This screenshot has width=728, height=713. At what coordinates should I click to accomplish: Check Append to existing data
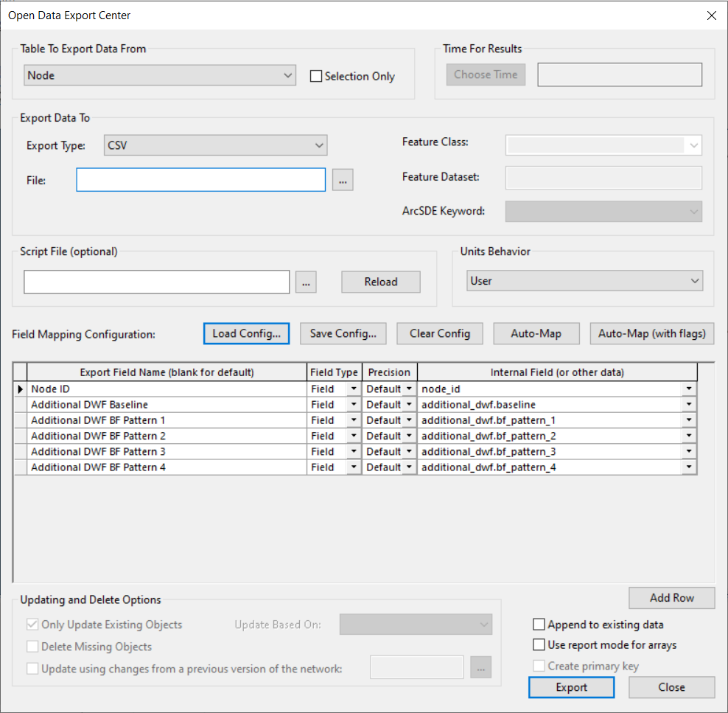[x=539, y=625]
